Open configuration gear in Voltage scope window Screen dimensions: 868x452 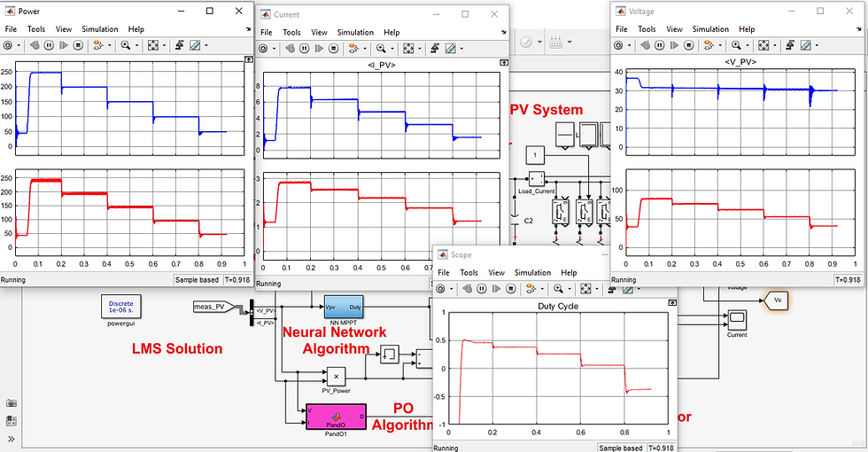click(x=619, y=45)
